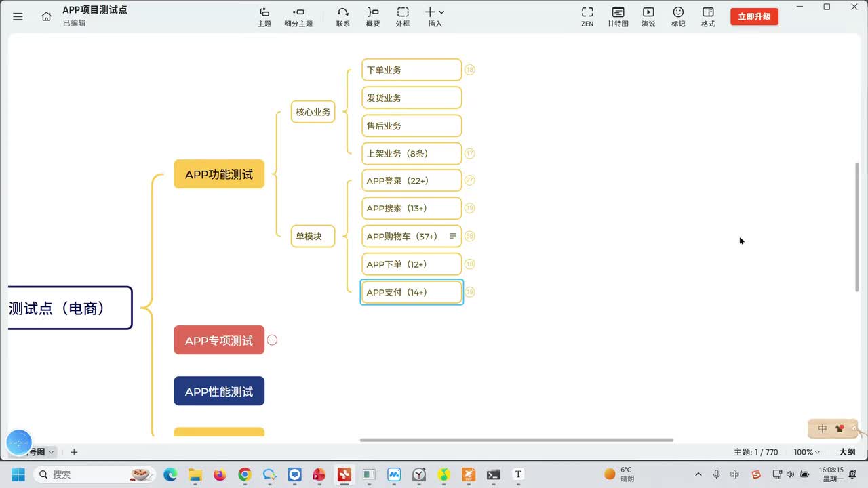868x488 pixels.
Task: Select the 售后业务 topic
Action: tap(412, 125)
